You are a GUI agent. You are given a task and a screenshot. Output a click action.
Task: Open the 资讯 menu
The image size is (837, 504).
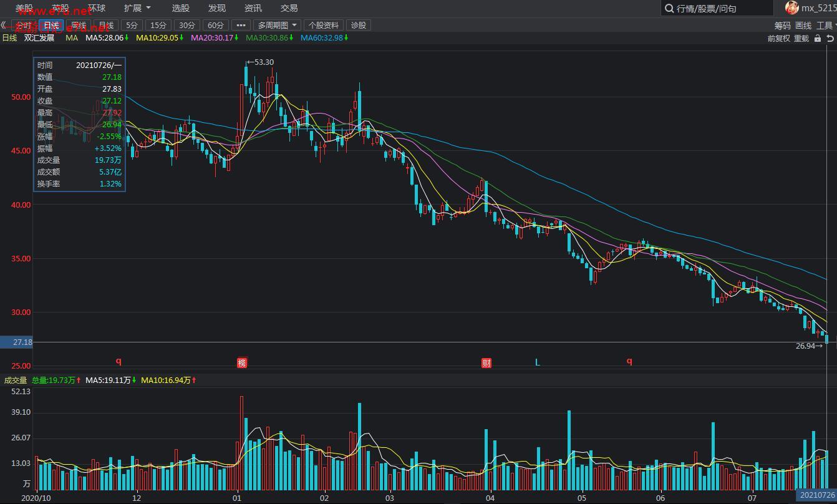(253, 8)
